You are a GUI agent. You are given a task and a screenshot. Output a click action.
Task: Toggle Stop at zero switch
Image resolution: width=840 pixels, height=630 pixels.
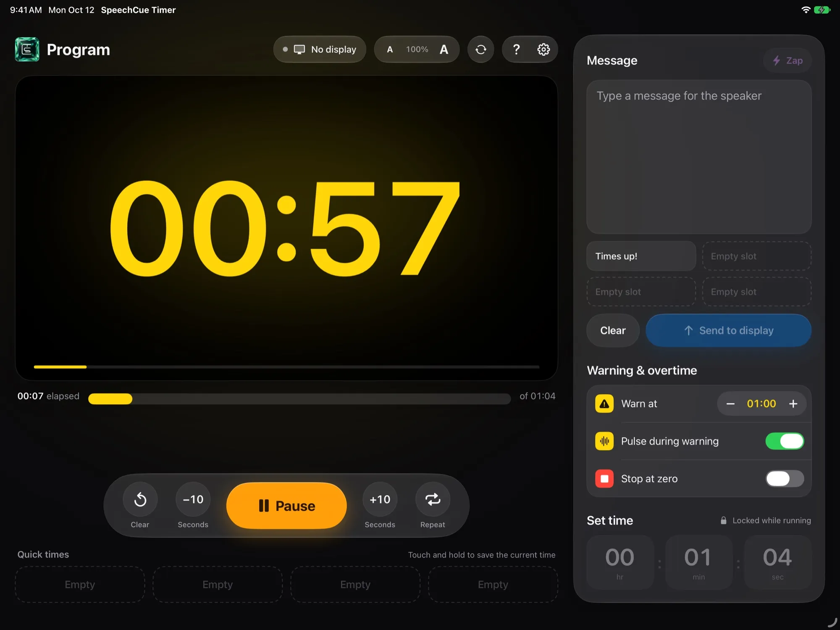(785, 478)
